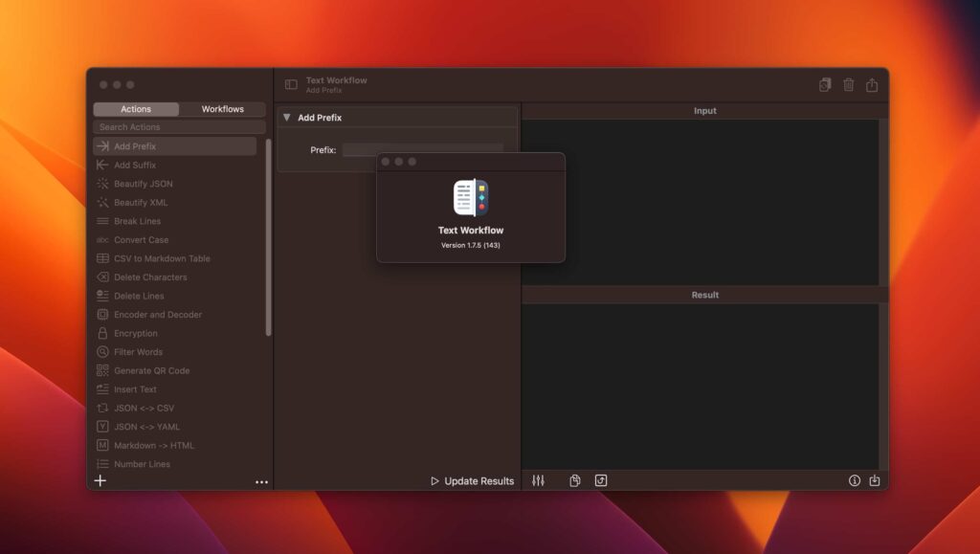Viewport: 980px width, 554px height.
Task: Click inside the Prefix text field
Action: coord(422,148)
